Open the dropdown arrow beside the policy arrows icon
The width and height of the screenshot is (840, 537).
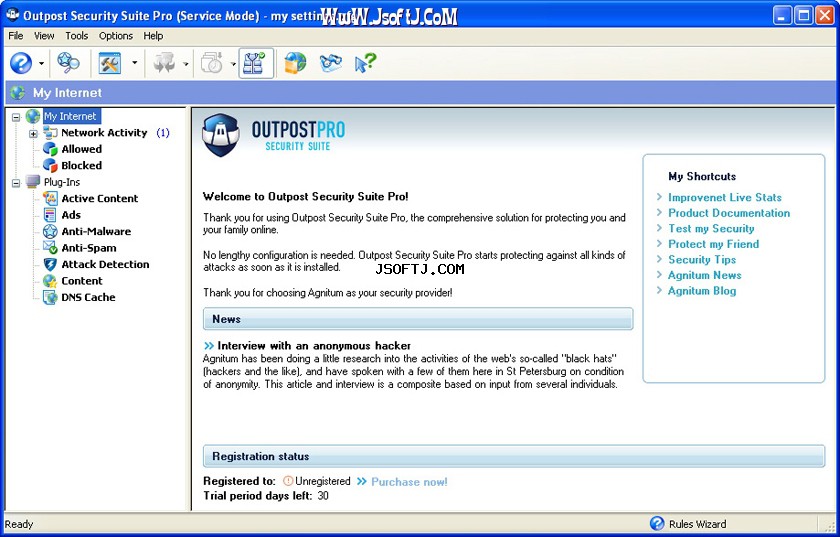185,64
